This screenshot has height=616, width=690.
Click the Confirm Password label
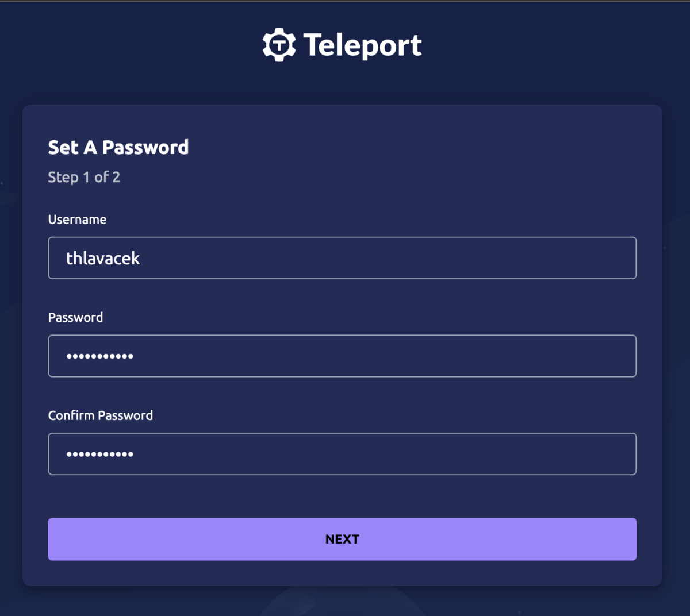pyautogui.click(x=100, y=415)
